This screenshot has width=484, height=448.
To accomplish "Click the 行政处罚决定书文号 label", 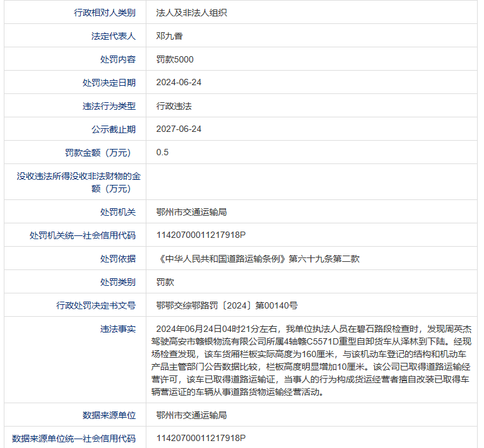I will click(x=96, y=305).
